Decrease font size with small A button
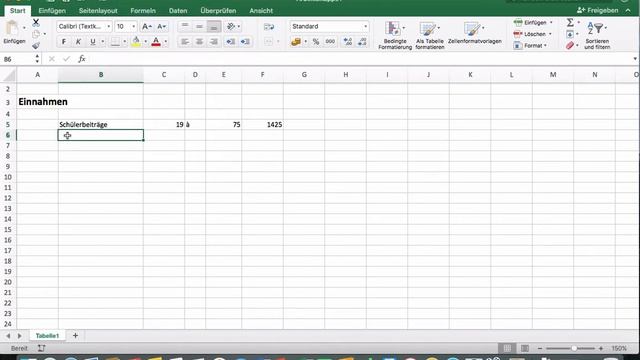The width and height of the screenshot is (640, 360). [x=162, y=27]
